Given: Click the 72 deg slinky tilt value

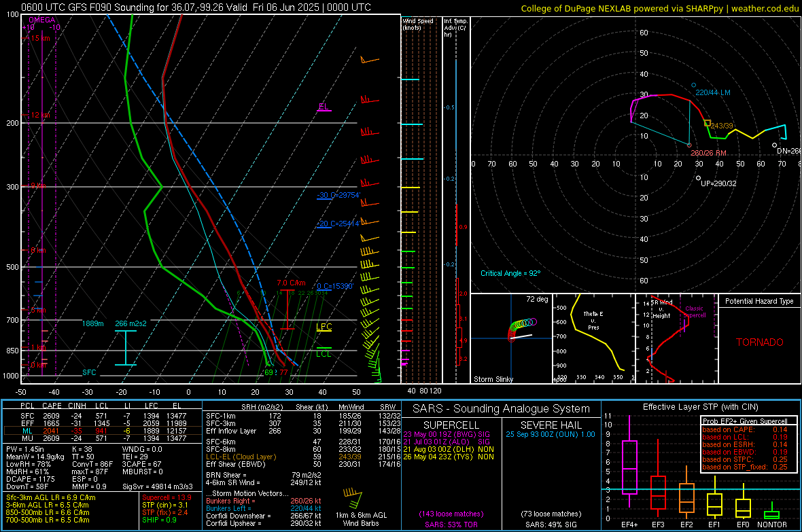Looking at the screenshot, I should coord(537,299).
